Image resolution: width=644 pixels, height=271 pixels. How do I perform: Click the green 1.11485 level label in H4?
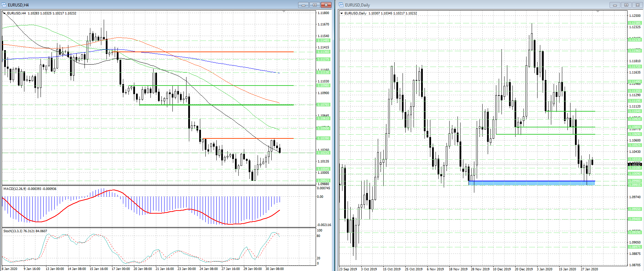[x=323, y=41]
